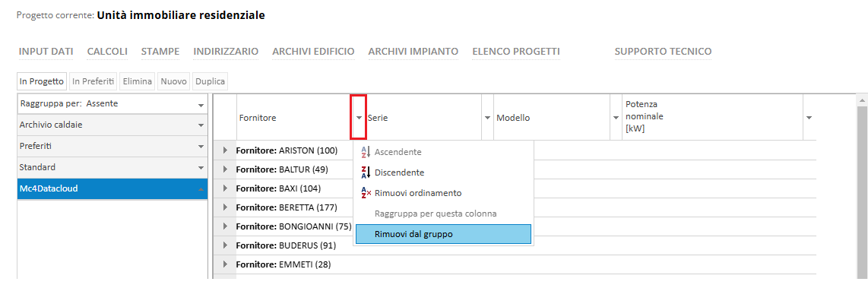Switch to the CALCOLI tab
Screen dimensions: 868x288
[x=107, y=52]
